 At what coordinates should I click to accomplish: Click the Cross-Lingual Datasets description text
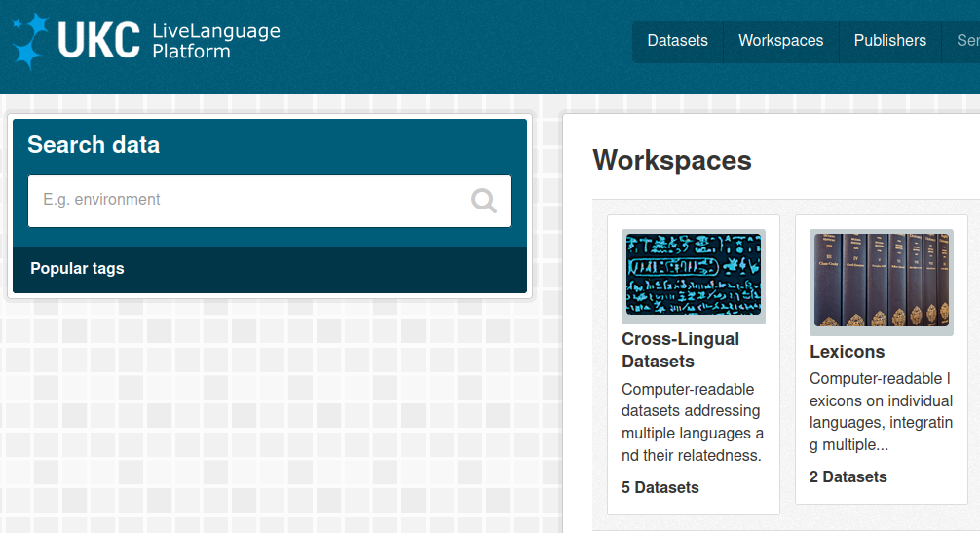(x=692, y=422)
